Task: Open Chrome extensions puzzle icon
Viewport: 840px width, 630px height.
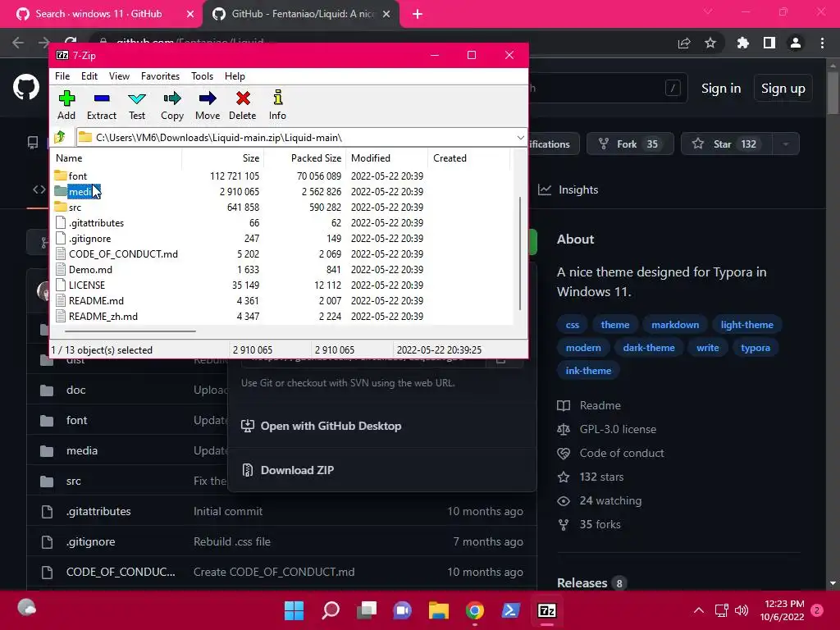Action: tap(743, 43)
